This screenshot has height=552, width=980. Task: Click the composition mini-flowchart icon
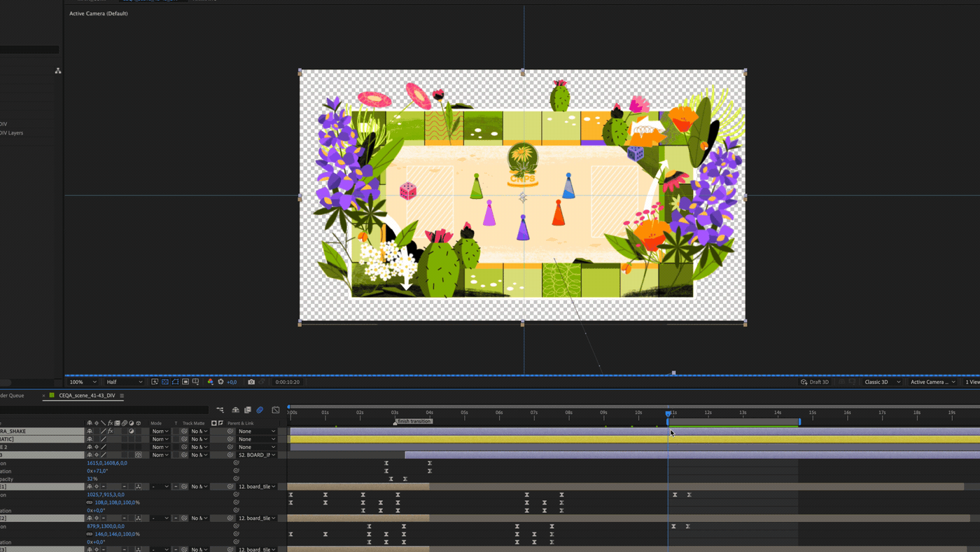(220, 410)
